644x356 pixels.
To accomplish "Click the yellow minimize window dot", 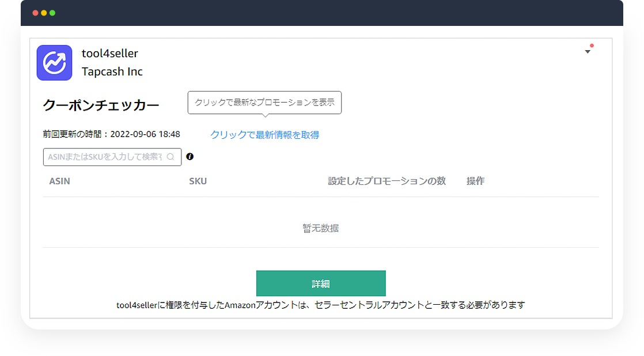I will tap(44, 13).
